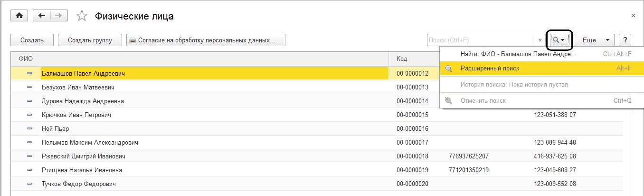Clear the search field with the x
644x196 pixels.
pos(540,40)
